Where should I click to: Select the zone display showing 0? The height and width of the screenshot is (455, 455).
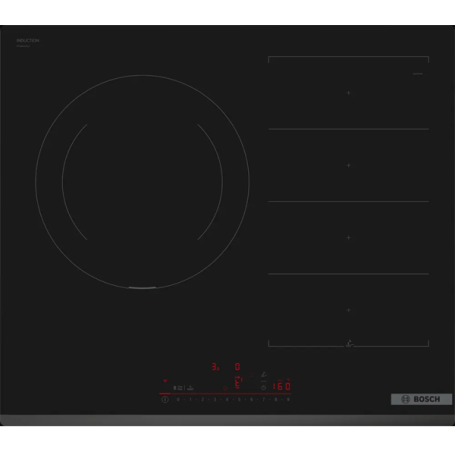click(237, 367)
